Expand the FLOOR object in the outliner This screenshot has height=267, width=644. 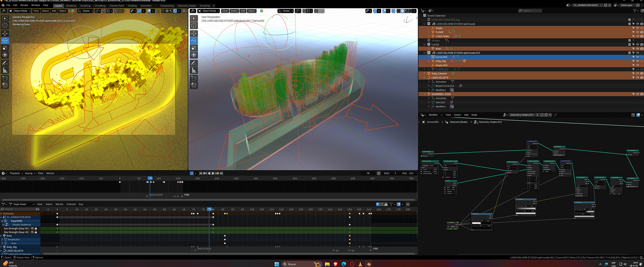[429, 32]
